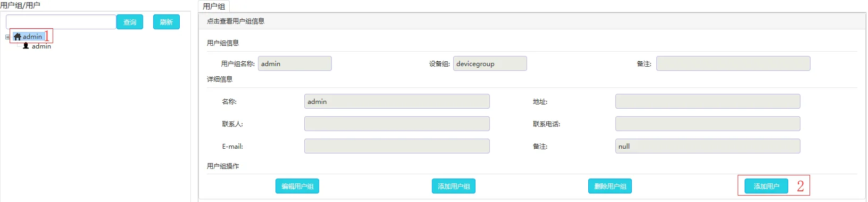Click the 删除用户组 button

(x=610, y=186)
